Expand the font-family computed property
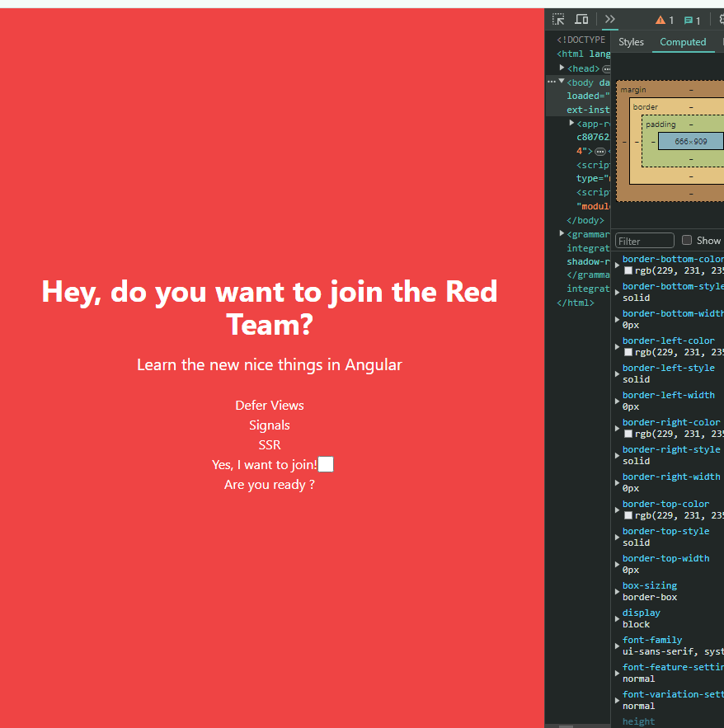The image size is (724, 728). click(x=617, y=646)
